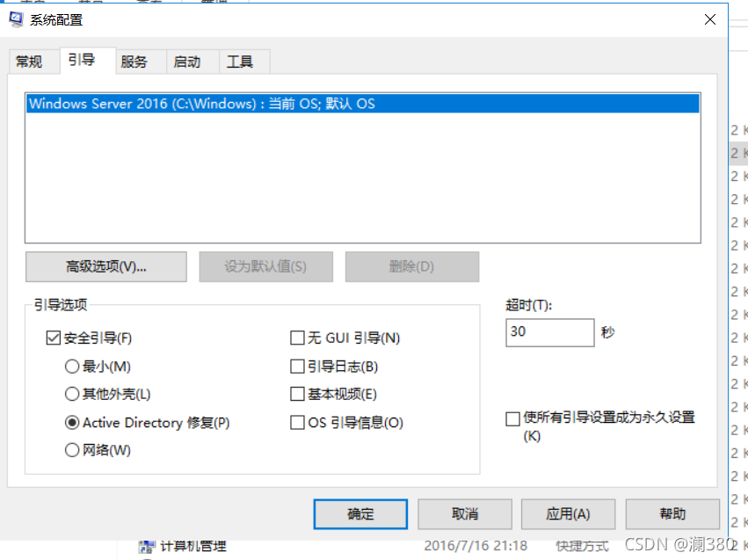Image resolution: width=748 pixels, height=560 pixels.
Task: Choose the 网络(W) radio option
Action: [72, 450]
